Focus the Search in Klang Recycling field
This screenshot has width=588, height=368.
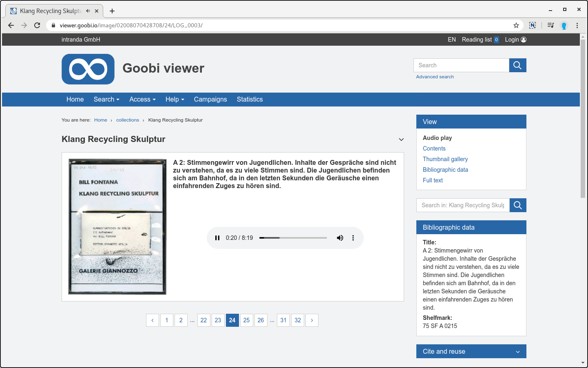click(x=463, y=205)
